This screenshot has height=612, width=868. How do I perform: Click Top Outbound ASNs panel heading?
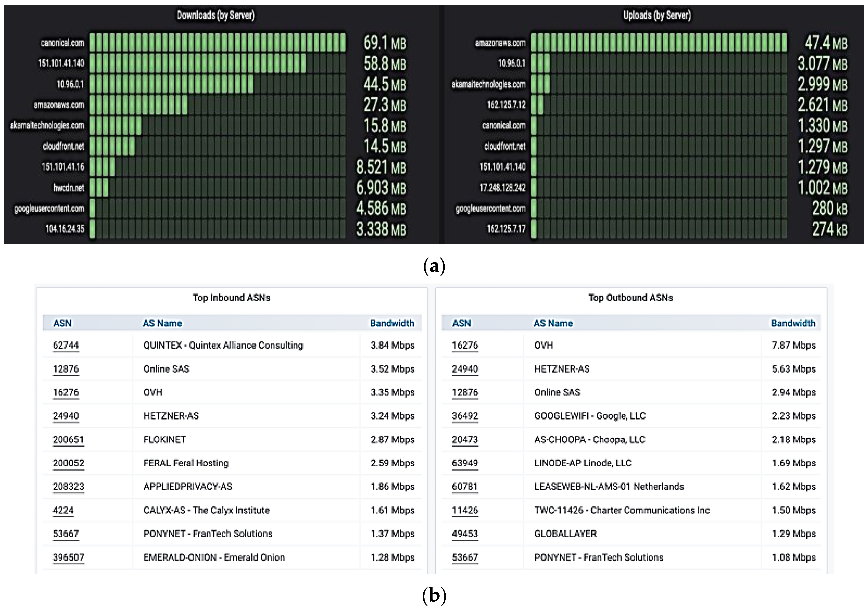click(x=631, y=298)
